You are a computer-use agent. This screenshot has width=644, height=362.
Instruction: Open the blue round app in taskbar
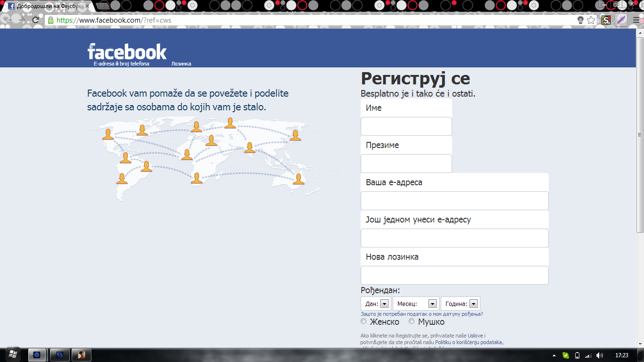point(37,355)
